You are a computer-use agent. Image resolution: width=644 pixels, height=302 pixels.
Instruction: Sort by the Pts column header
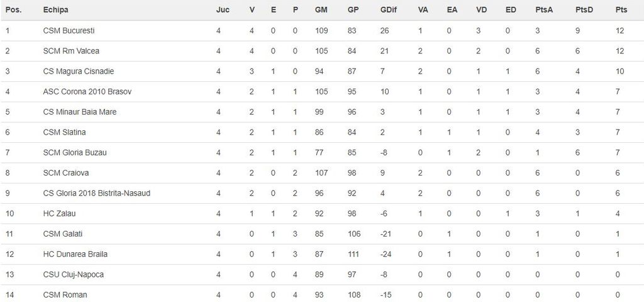click(x=621, y=10)
